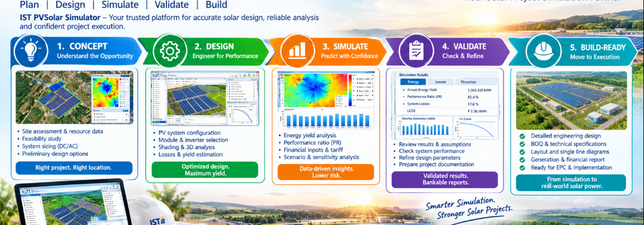The height and width of the screenshot is (225, 644).
Task: Click Module & inverter selection bullet
Action: (194, 140)
